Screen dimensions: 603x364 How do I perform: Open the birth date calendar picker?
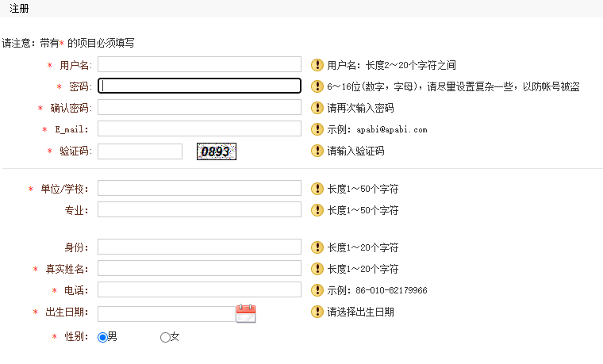[246, 313]
